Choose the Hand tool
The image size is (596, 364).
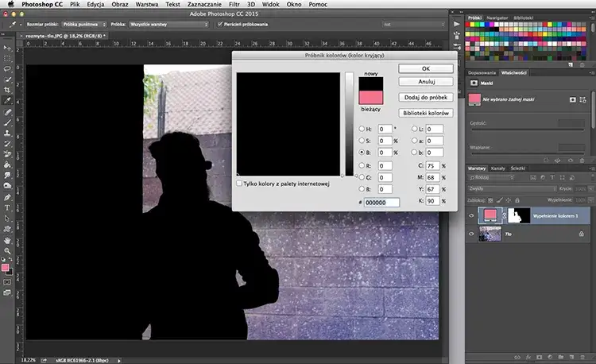click(7, 240)
